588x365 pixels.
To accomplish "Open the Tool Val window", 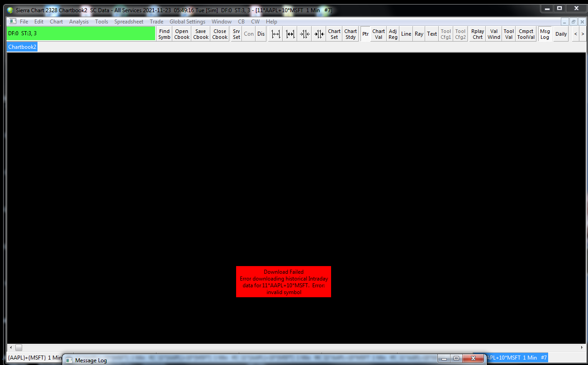I will (509, 34).
